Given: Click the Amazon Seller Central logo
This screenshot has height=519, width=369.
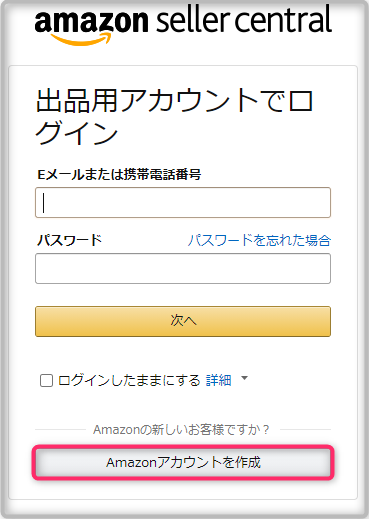Looking at the screenshot, I should (x=183, y=24).
